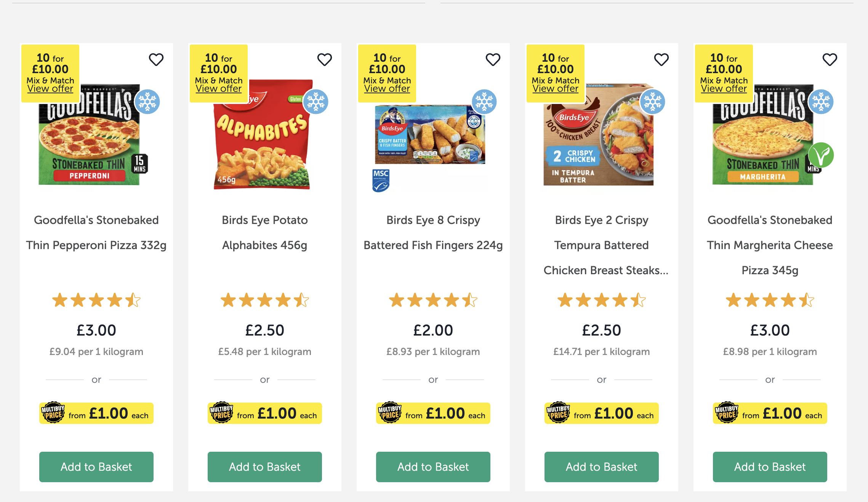The width and height of the screenshot is (868, 502).
Task: Save Birds Eye Fish Fingers to favourites
Action: coord(493,59)
